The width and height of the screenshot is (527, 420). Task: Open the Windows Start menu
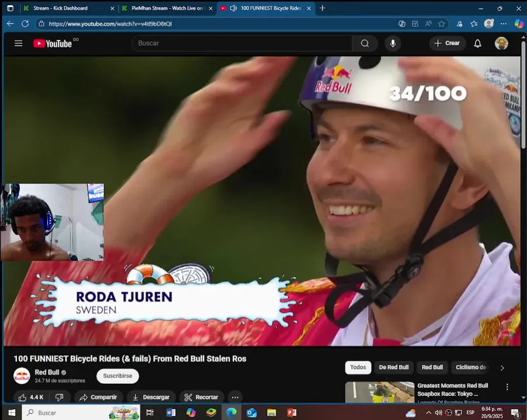tap(12, 412)
